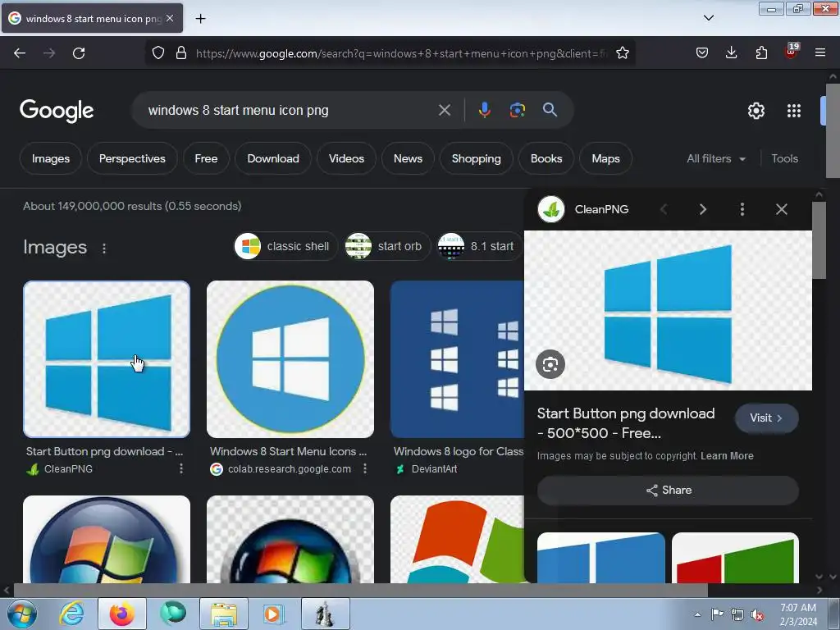840x630 pixels.
Task: Switch to the News filter
Action: tap(408, 158)
